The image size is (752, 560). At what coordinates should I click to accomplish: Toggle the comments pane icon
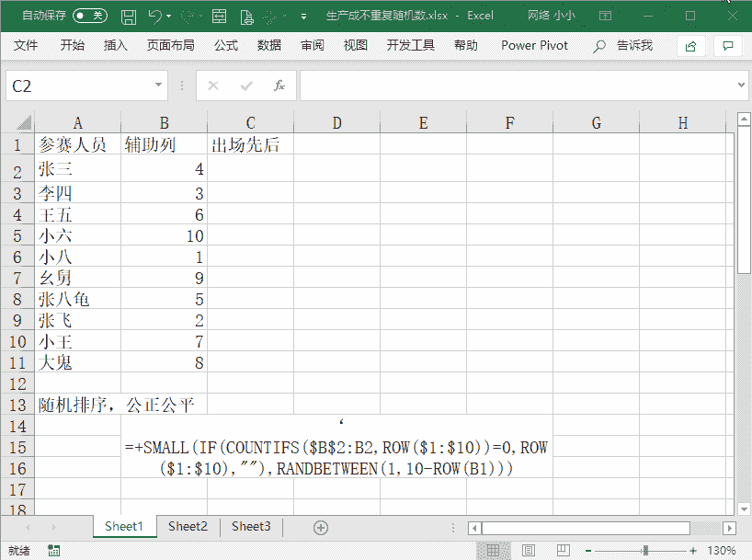click(729, 44)
